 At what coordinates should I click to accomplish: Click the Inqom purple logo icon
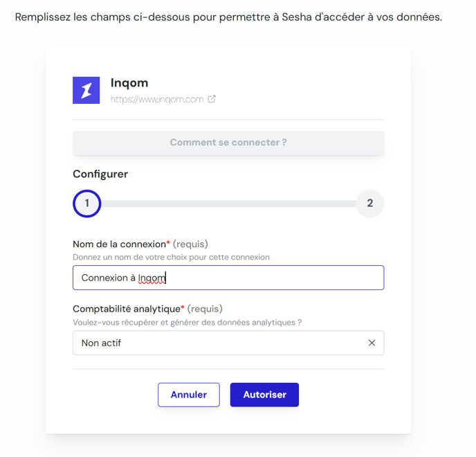pyautogui.click(x=86, y=90)
